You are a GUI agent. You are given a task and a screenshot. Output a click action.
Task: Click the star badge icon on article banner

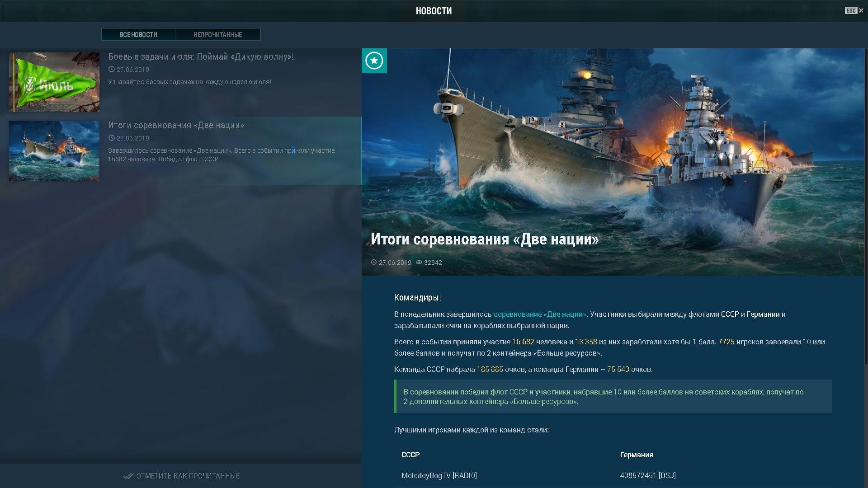coord(374,61)
